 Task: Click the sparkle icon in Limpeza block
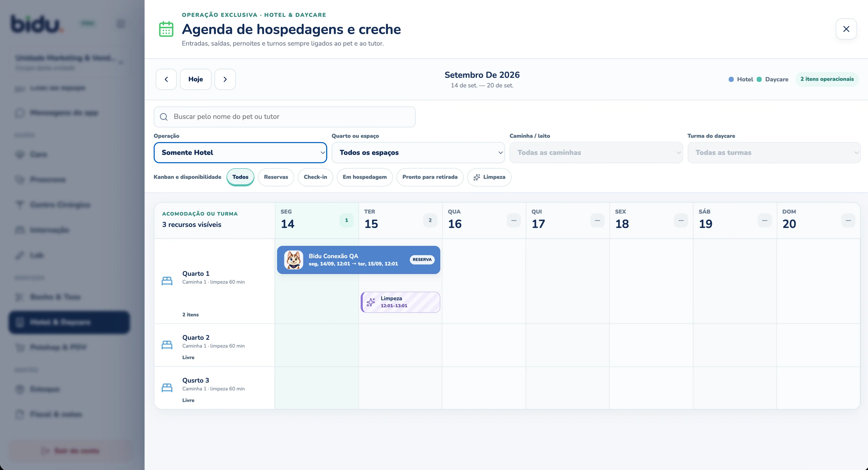point(371,302)
